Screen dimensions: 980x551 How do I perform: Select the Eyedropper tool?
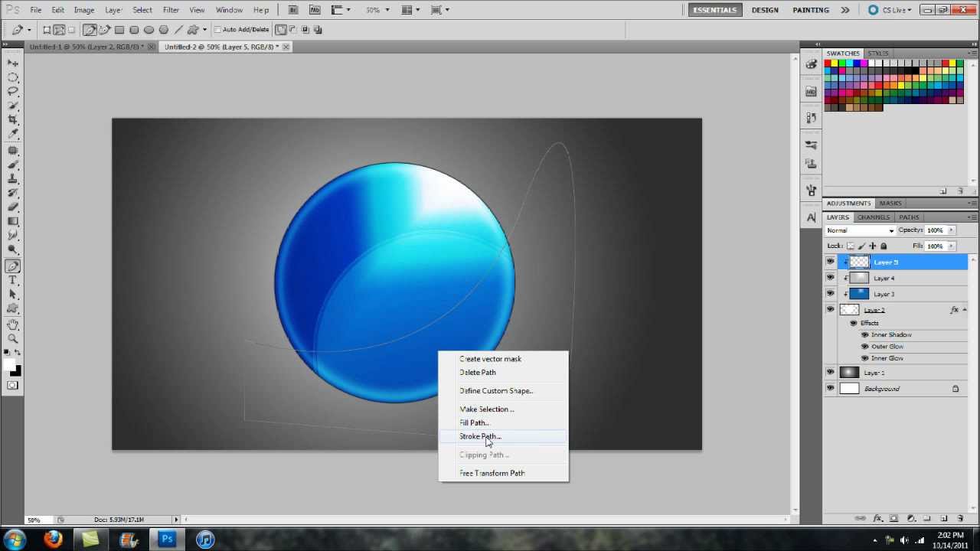pyautogui.click(x=13, y=135)
